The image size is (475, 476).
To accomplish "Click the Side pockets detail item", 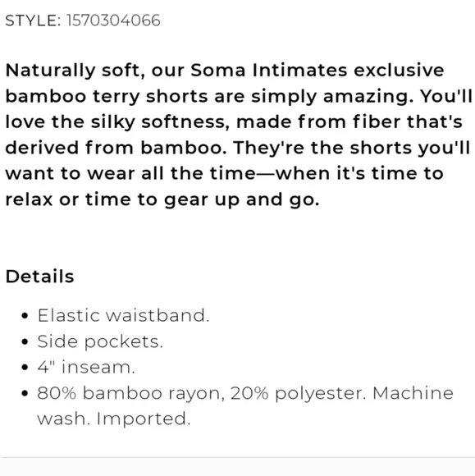I will click(100, 341).
